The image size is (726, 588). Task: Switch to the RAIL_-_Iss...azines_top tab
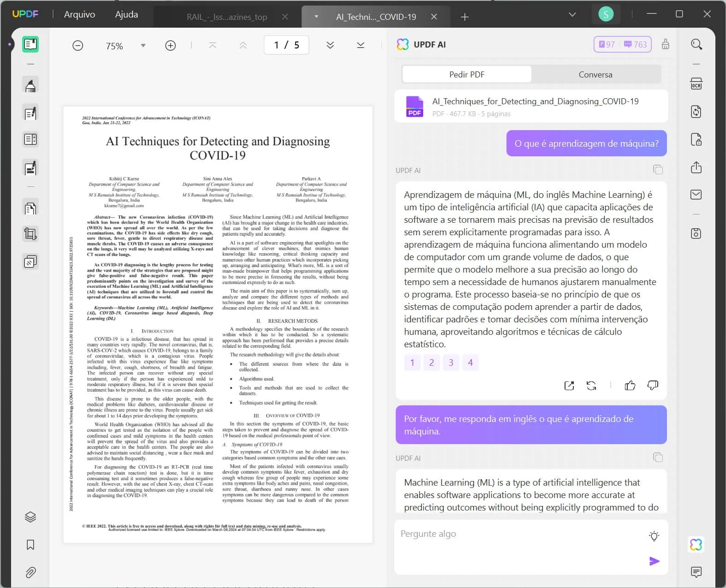point(227,17)
